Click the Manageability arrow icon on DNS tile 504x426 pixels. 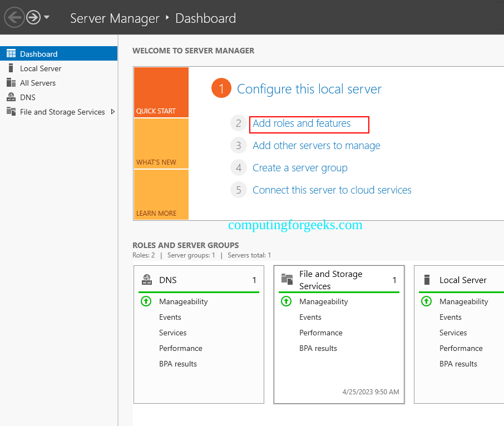point(146,301)
